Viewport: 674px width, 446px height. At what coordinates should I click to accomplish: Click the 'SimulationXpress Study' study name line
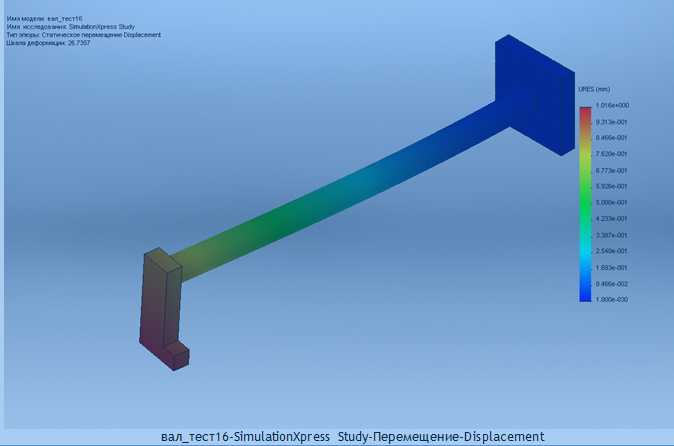point(70,27)
